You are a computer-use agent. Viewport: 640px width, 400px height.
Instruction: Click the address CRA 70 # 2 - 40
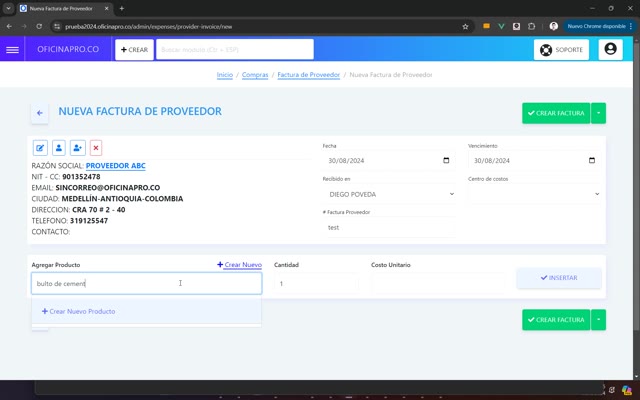pos(99,210)
